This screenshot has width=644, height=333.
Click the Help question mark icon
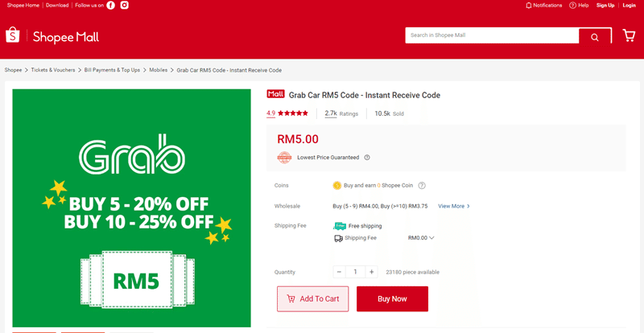tap(572, 6)
